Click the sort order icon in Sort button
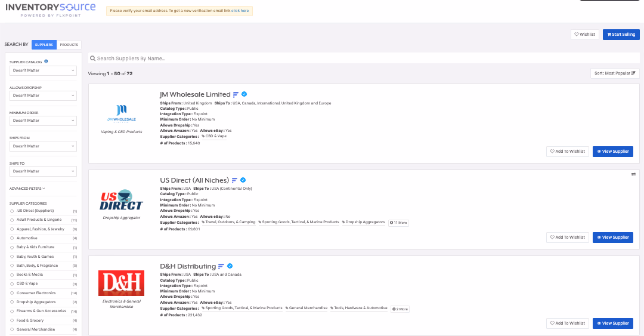The image size is (644, 336). click(633, 73)
